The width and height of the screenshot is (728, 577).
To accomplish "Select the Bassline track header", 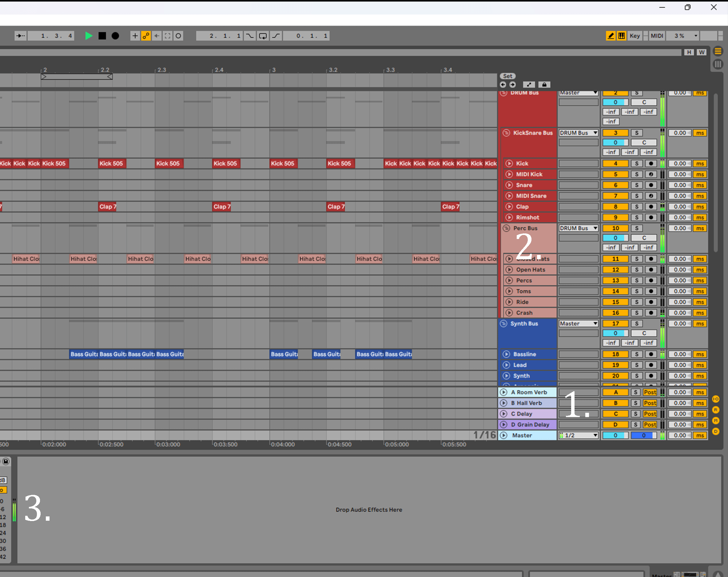I will tap(524, 354).
